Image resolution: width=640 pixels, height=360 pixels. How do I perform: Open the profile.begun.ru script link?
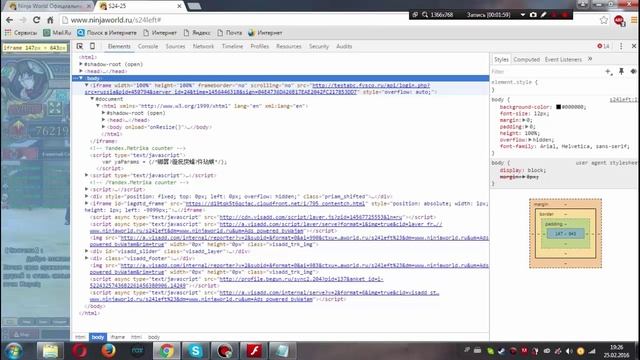(301, 279)
